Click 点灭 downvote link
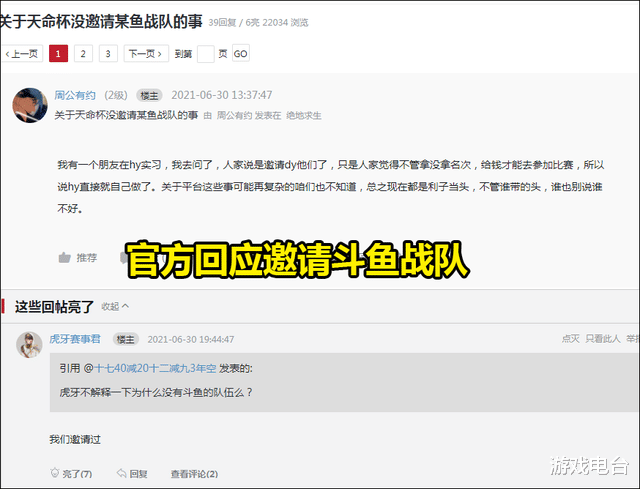Screen dimensions: 640x489 (x=571, y=338)
